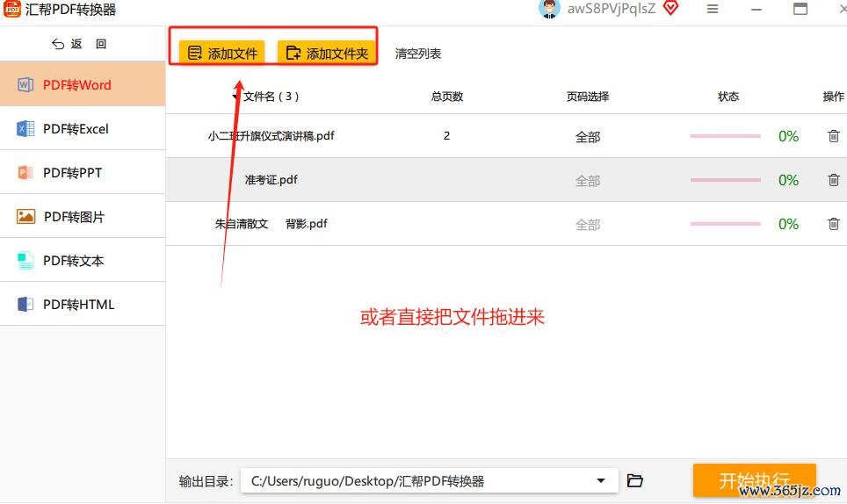Viewport: 847px width, 504px height.
Task: Delete 小二班升旗仪式演讲稿.pdf with trash icon
Action: click(x=834, y=136)
